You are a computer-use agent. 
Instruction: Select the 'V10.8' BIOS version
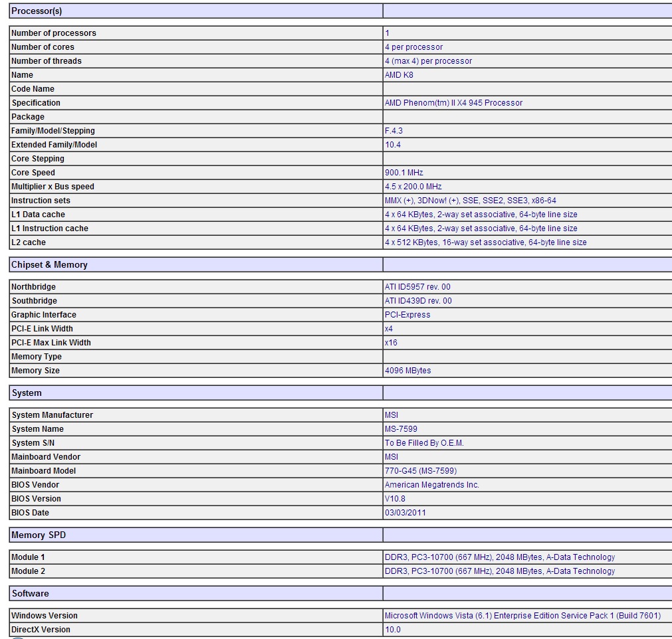pos(395,499)
